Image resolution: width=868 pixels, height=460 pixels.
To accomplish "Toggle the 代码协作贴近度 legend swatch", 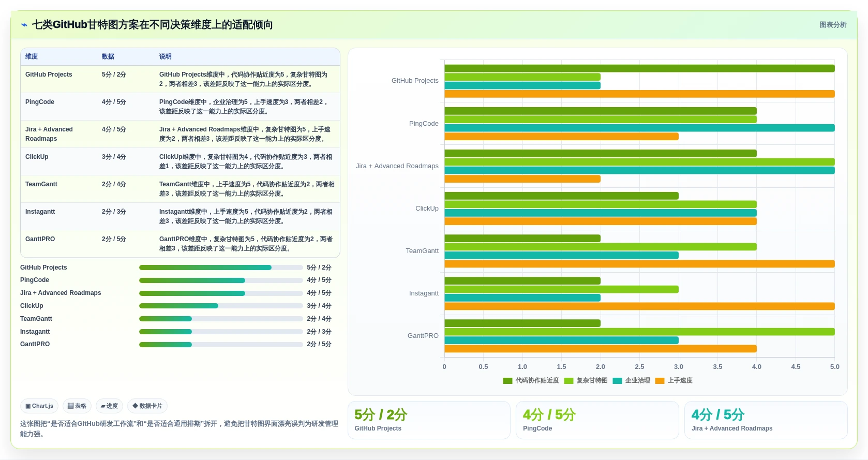I will coord(507,381).
